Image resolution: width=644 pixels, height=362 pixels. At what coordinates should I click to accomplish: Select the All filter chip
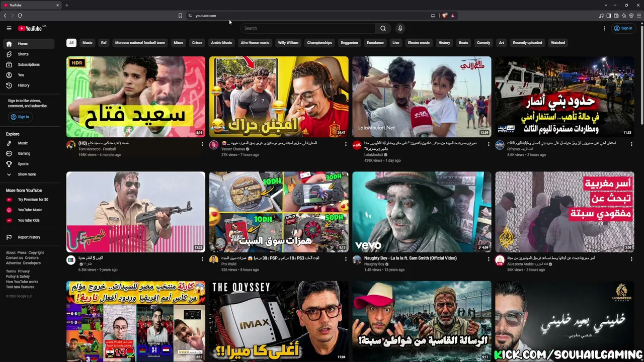coord(71,43)
